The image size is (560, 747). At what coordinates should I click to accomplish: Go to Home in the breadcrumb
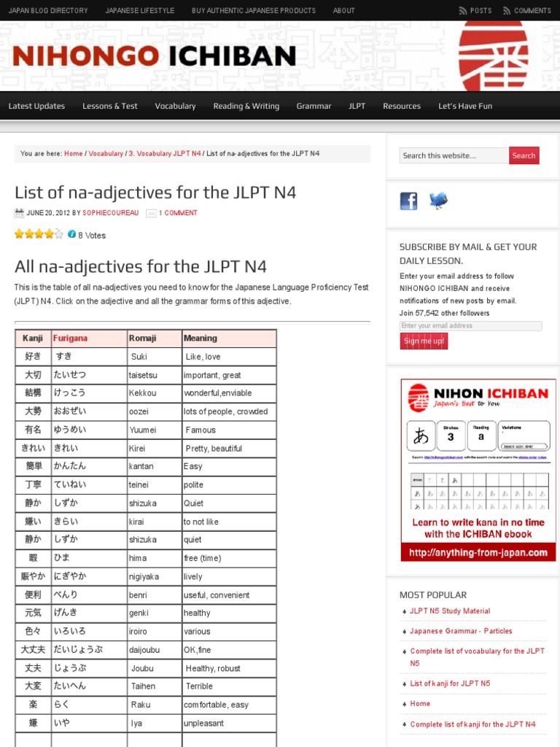(74, 153)
